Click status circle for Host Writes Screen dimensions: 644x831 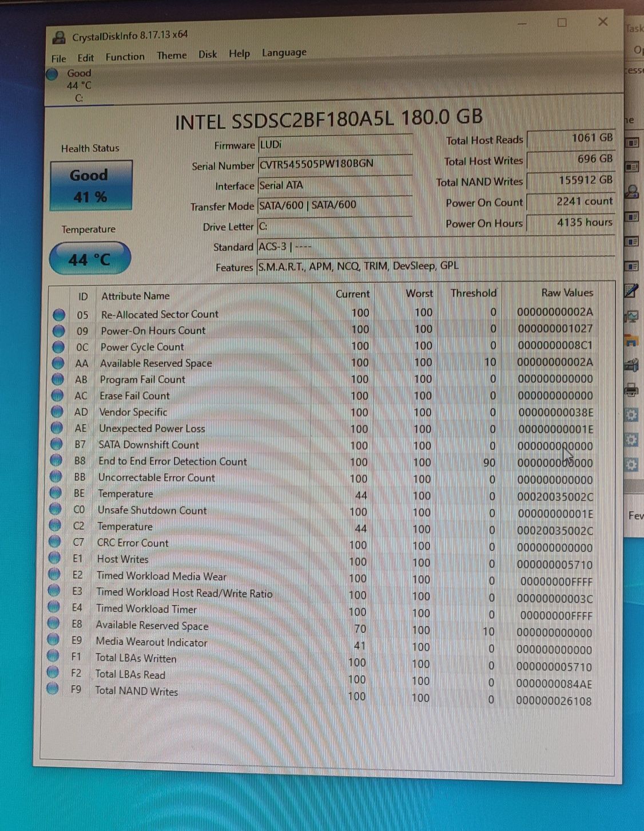pos(54,557)
